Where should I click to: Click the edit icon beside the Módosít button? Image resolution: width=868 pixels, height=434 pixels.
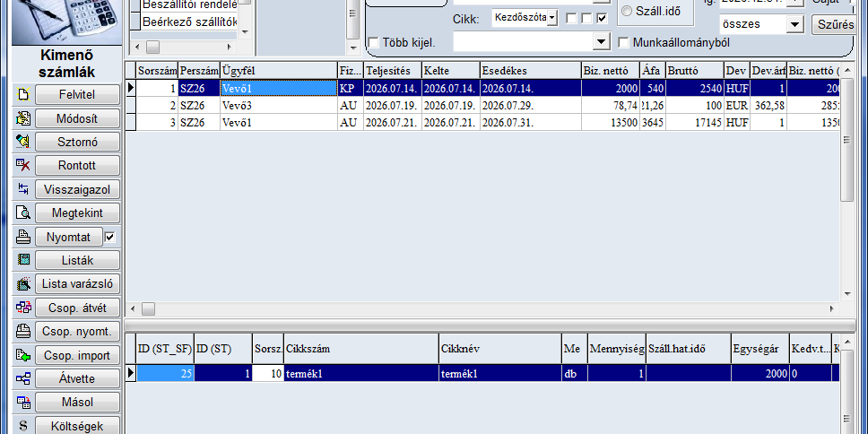[22, 117]
